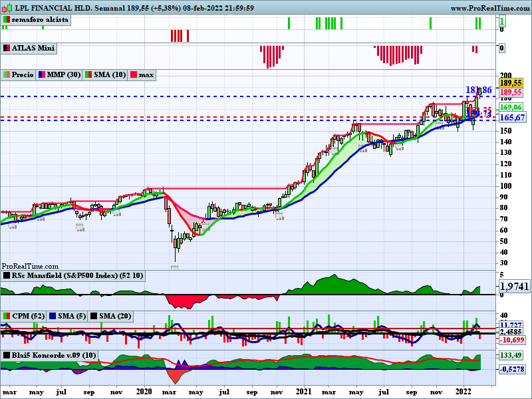The width and height of the screenshot is (532, 399).
Task: Click the green-red swatch beside CPM (52)
Action: (x=7, y=317)
